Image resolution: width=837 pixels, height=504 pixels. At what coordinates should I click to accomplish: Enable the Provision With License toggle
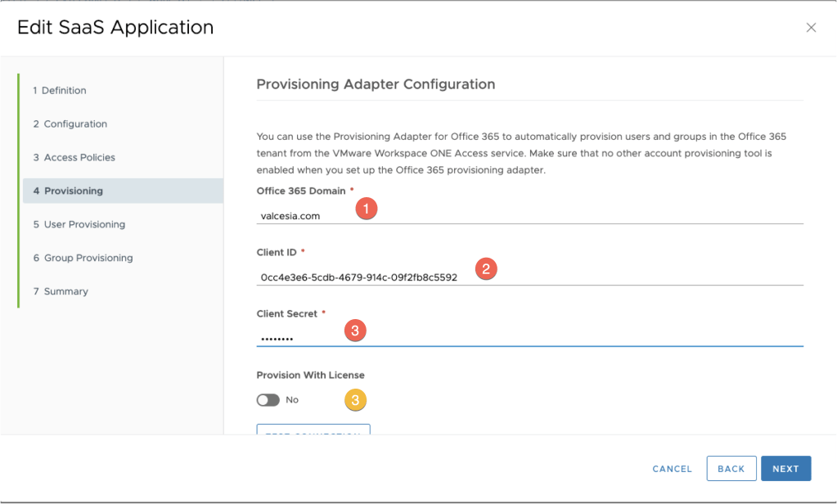click(x=268, y=400)
